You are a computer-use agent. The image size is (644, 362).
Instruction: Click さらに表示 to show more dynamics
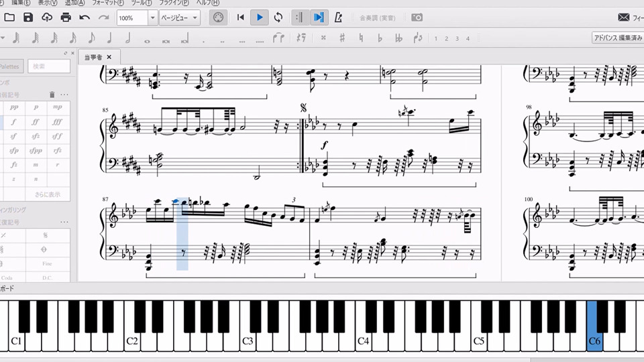point(48,194)
